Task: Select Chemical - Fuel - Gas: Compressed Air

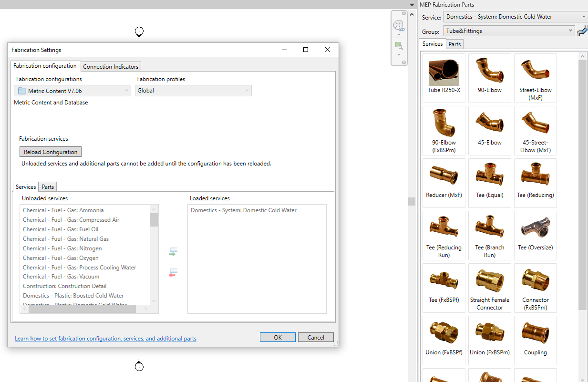Action: 71,220
